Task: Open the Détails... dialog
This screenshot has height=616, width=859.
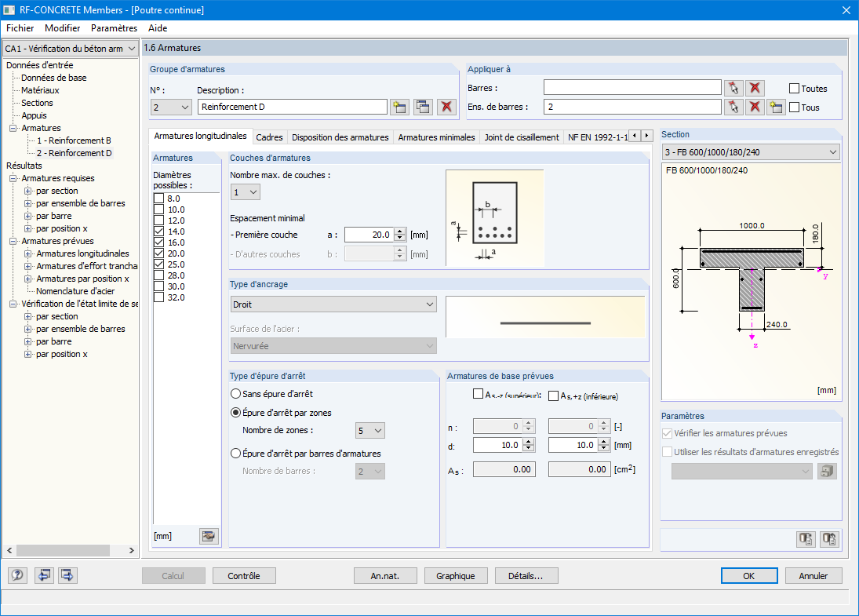Action: (x=526, y=575)
